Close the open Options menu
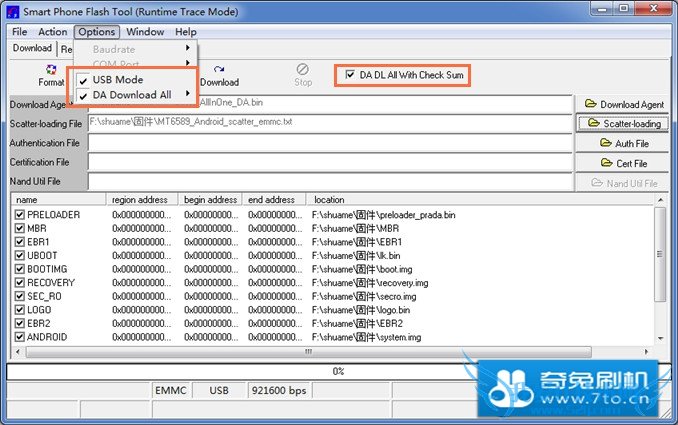 point(96,32)
